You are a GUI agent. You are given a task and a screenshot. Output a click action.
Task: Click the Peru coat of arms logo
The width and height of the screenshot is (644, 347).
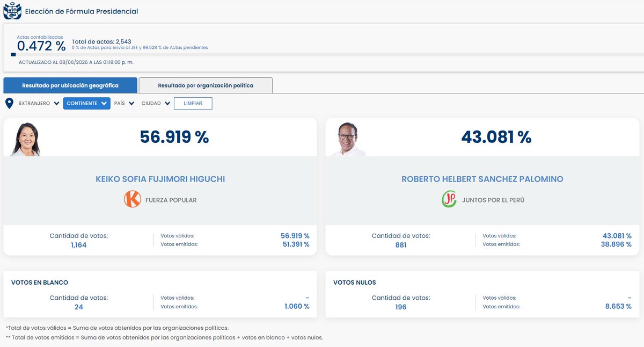point(12,11)
